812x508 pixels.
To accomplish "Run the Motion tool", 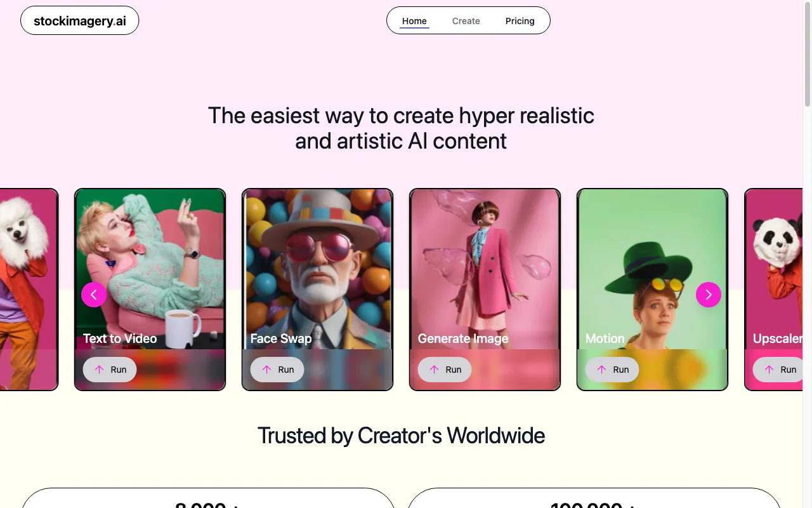I will [612, 370].
